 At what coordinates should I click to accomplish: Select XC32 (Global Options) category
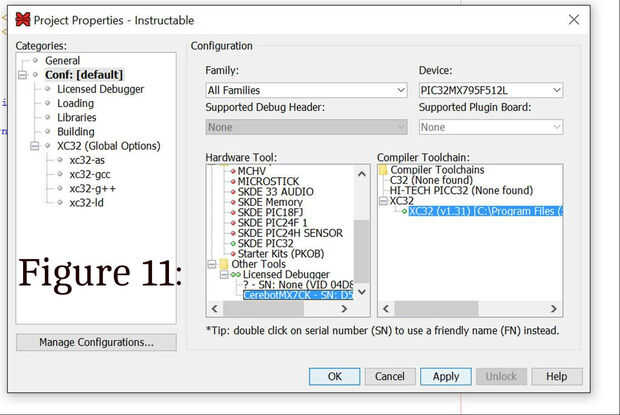click(109, 146)
